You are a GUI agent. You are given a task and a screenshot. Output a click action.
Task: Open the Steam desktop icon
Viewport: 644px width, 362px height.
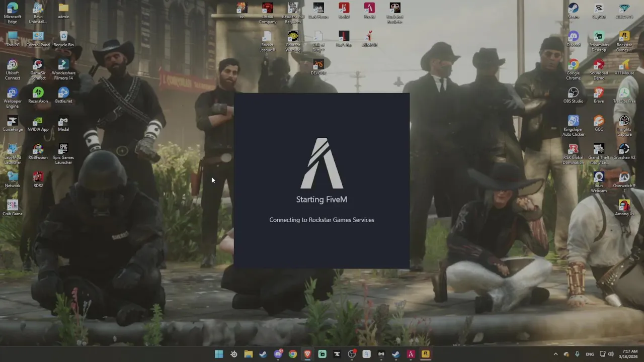(x=573, y=11)
